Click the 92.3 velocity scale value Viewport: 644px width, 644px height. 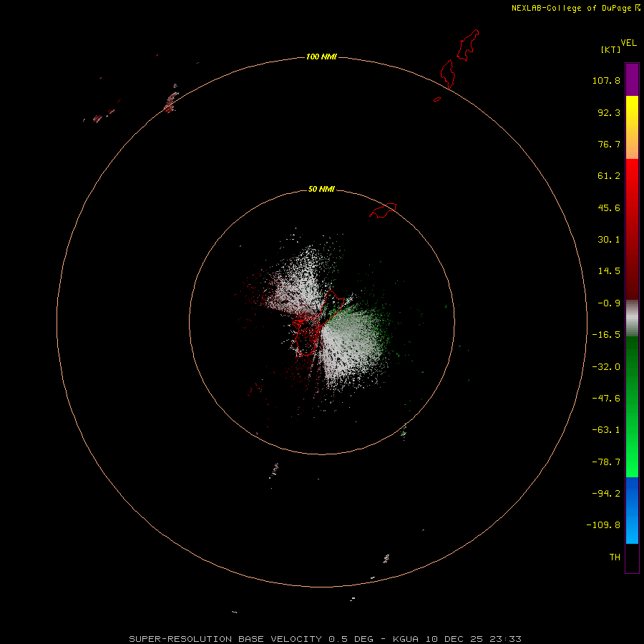click(x=609, y=112)
